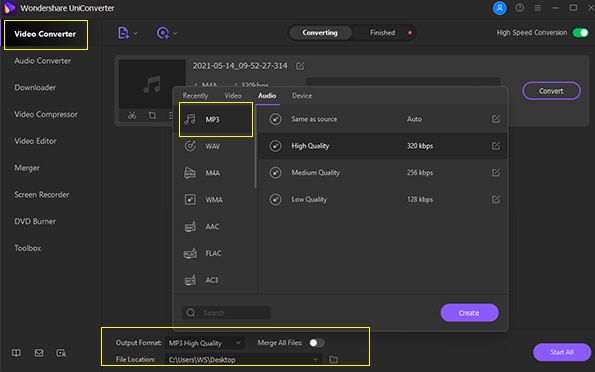595x372 pixels.
Task: Edit the Same as source preset
Action: (x=496, y=119)
